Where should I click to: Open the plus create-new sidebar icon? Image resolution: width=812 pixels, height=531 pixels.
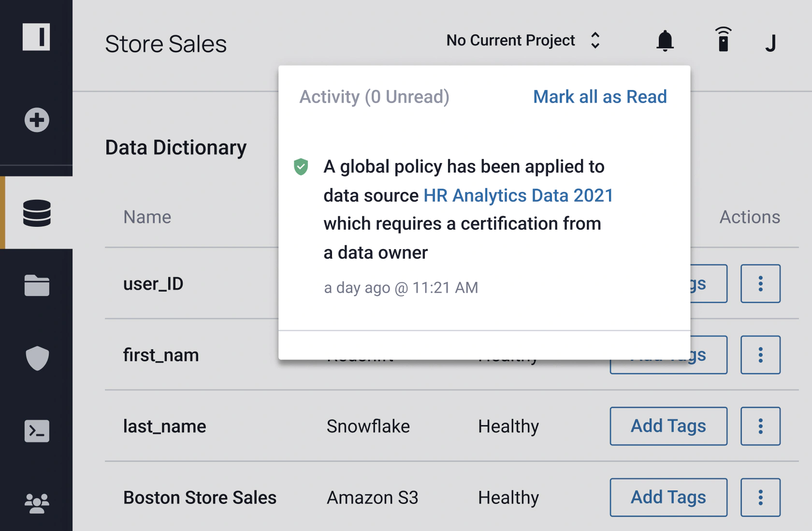(x=37, y=120)
